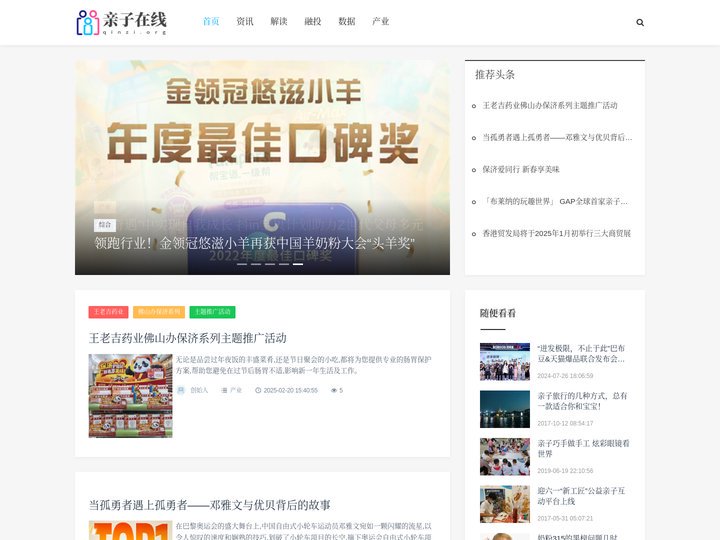This screenshot has height=540, width=720.
Task: Click the date 2024-07-26 18:06:59
Action: 565,376
